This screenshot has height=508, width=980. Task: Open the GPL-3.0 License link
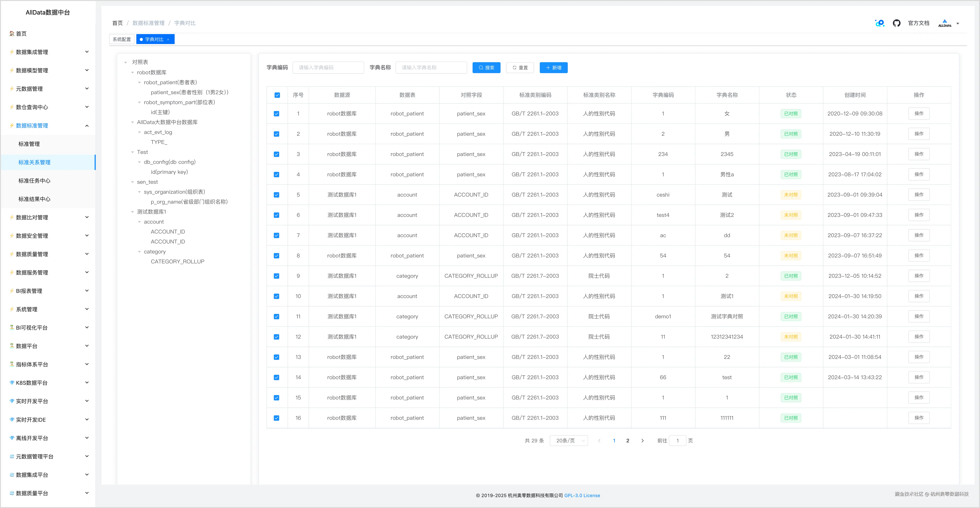click(x=582, y=495)
